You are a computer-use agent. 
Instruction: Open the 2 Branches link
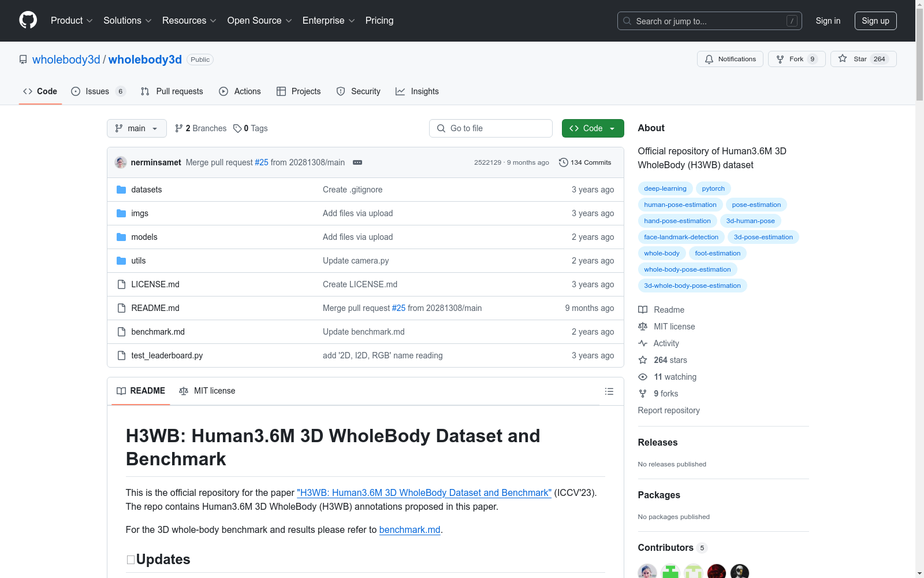[x=201, y=128]
